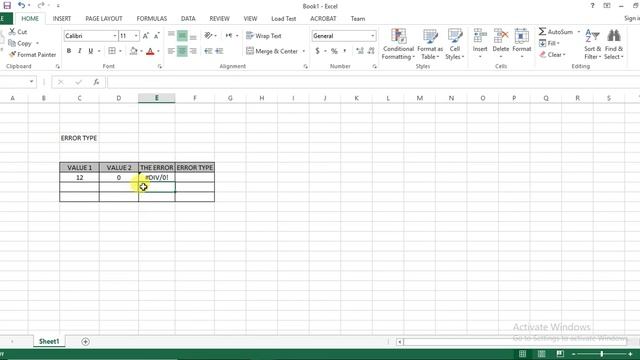
Task: Click the Insert Function fx button
Action: (x=96, y=82)
